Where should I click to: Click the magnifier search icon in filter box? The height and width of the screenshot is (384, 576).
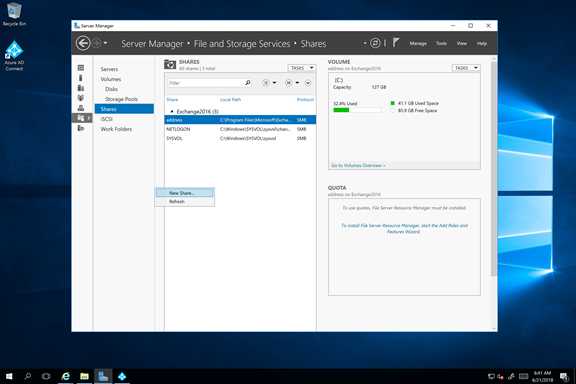coord(248,83)
